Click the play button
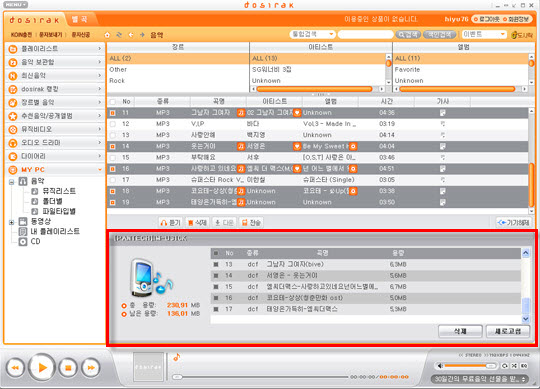Viewport: 540px width, 389px height. pos(42,368)
